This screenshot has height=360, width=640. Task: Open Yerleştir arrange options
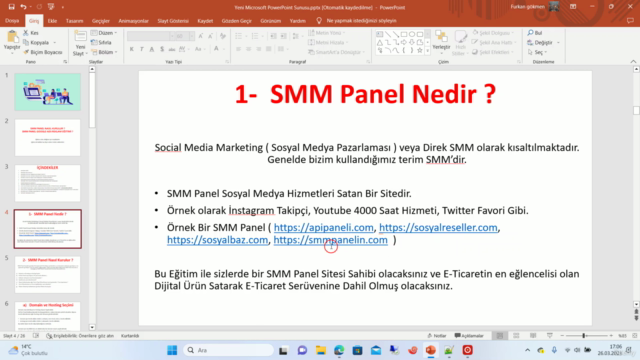coord(441,42)
